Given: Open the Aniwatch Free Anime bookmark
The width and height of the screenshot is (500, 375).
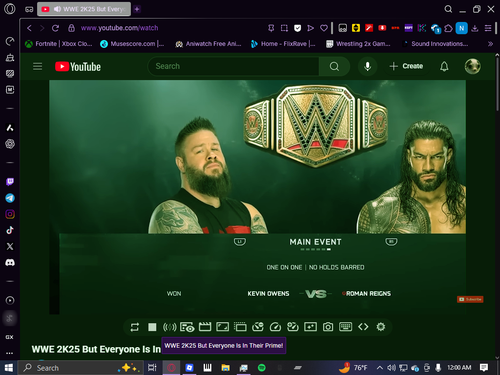Looking at the screenshot, I should (x=208, y=44).
